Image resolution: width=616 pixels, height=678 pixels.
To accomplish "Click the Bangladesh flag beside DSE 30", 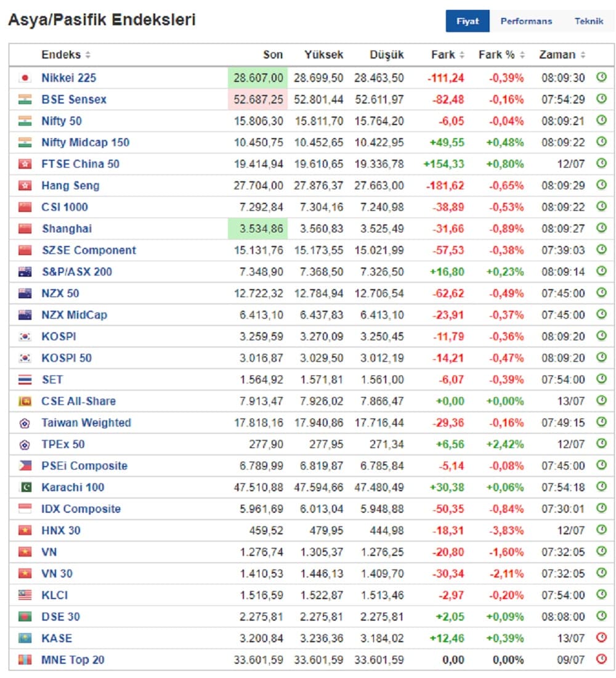I will click(25, 616).
